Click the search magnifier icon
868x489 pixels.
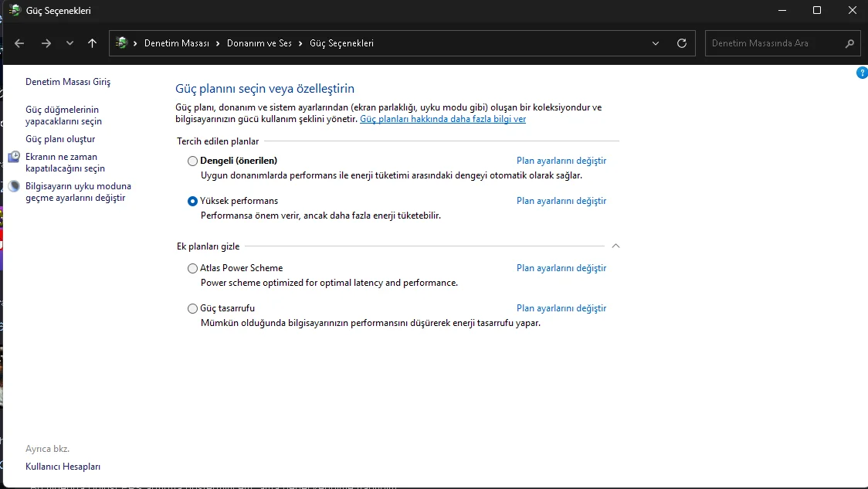(849, 43)
